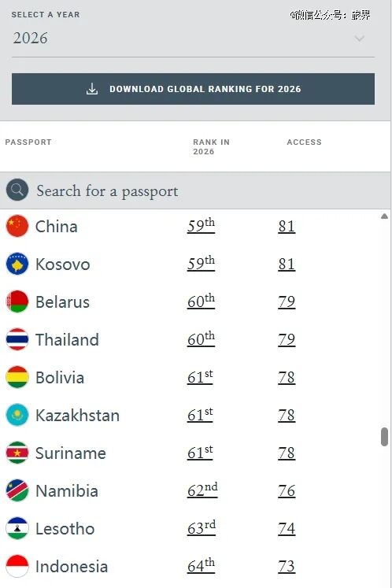This screenshot has height=588, width=392.
Task: Open China's 59th rank link
Action: click(201, 226)
